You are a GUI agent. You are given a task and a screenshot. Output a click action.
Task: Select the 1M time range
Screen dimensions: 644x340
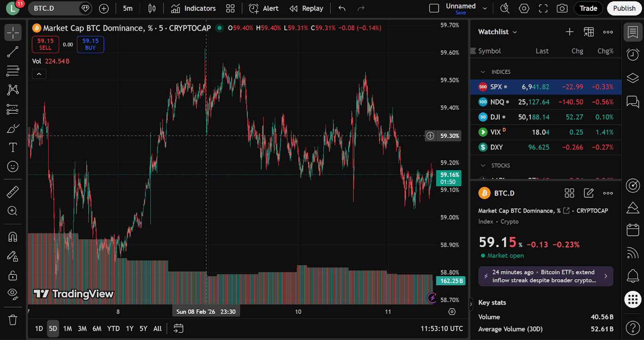[x=67, y=329]
